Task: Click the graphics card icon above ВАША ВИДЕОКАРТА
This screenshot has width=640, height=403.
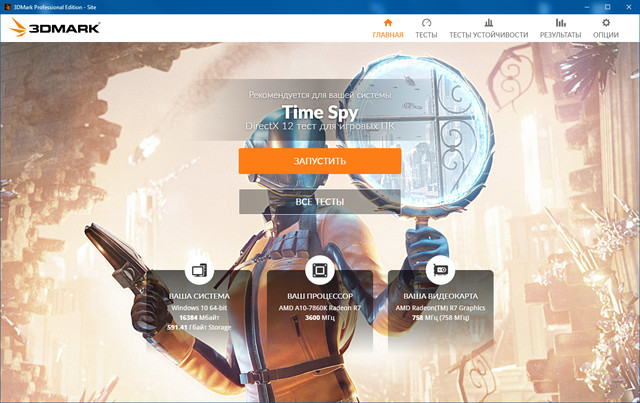Action: (x=440, y=270)
